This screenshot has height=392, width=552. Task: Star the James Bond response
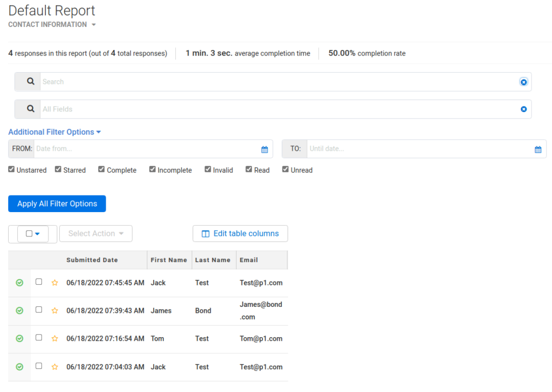click(x=54, y=311)
